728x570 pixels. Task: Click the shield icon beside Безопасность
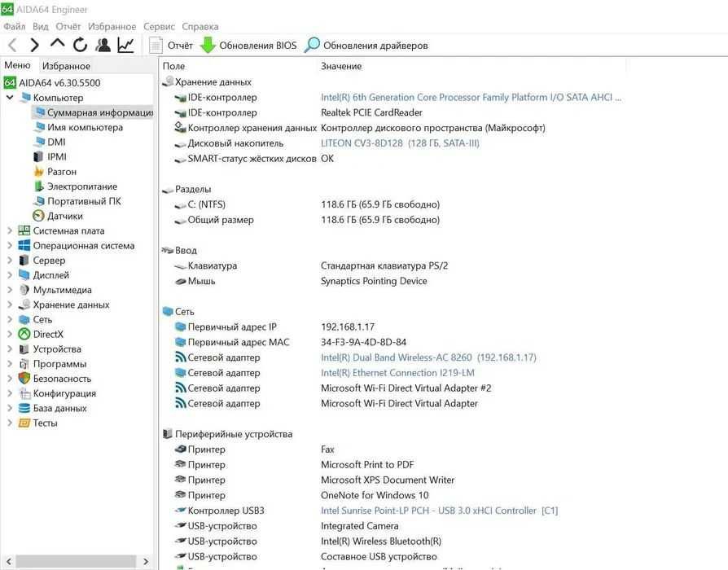[x=24, y=379]
